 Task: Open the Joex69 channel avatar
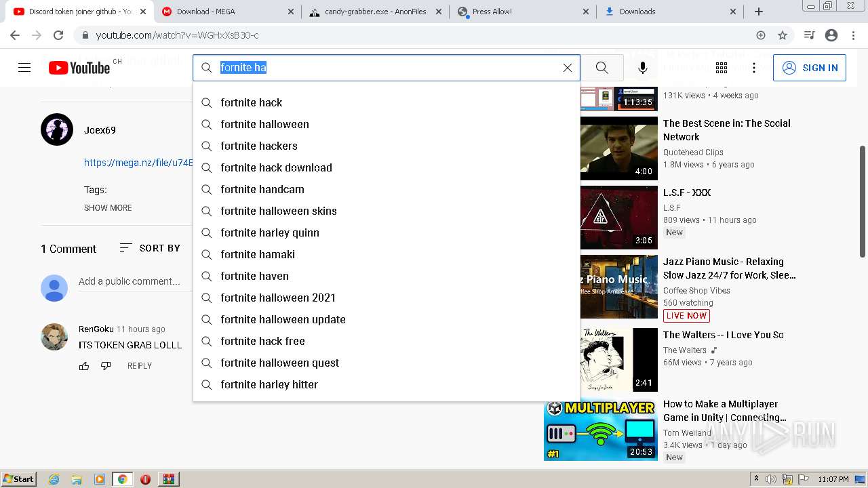[x=57, y=129]
